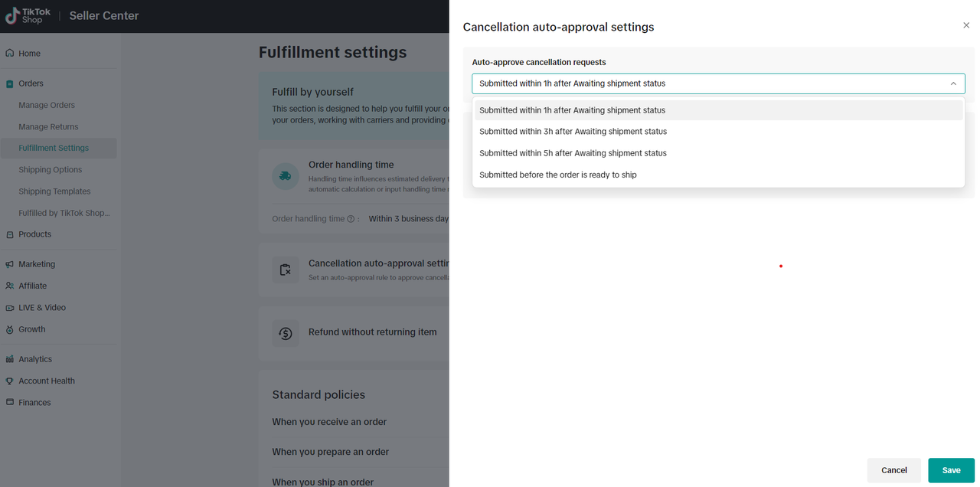Click the TikTok Shop logo
The image size is (980, 487).
click(x=28, y=15)
